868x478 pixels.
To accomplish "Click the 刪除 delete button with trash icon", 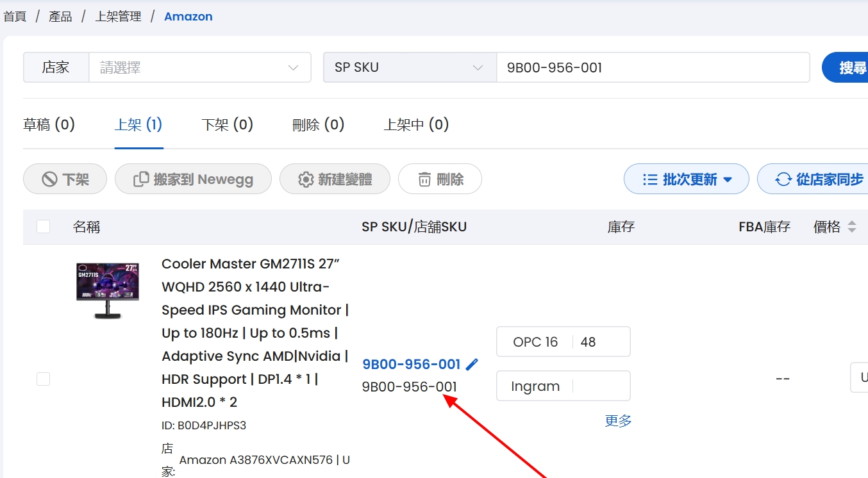I will (x=440, y=179).
